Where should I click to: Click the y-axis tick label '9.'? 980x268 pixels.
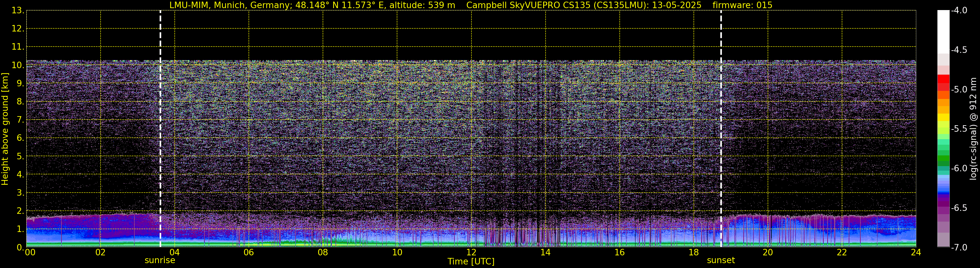click(x=20, y=83)
